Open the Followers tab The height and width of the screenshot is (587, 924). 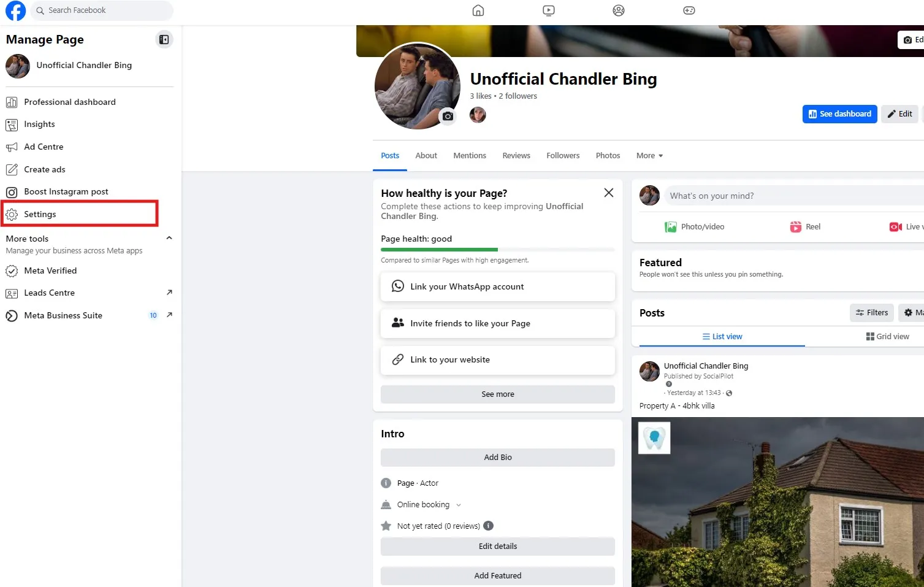pyautogui.click(x=562, y=155)
